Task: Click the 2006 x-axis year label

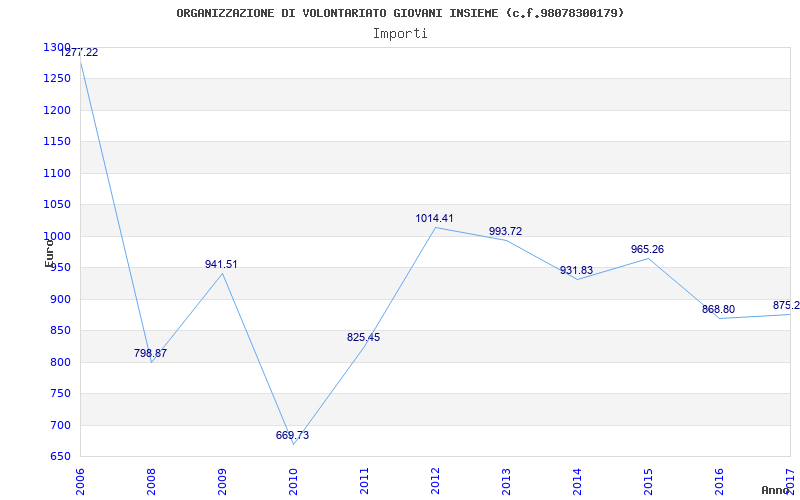Action: [x=80, y=482]
